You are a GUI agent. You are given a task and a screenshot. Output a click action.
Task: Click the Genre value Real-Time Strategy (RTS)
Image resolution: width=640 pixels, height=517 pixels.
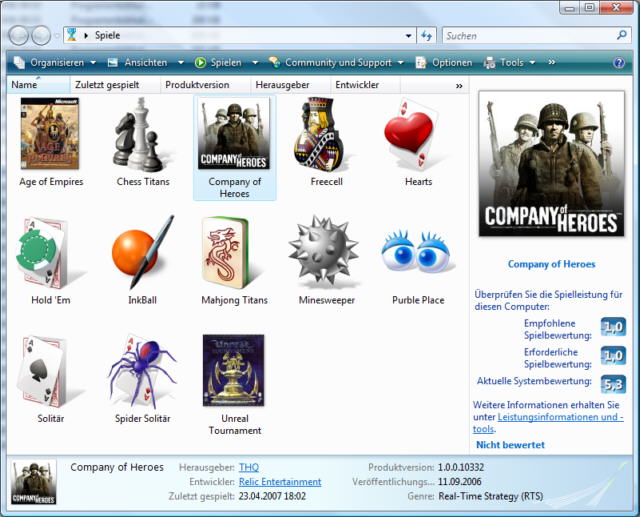[491, 497]
